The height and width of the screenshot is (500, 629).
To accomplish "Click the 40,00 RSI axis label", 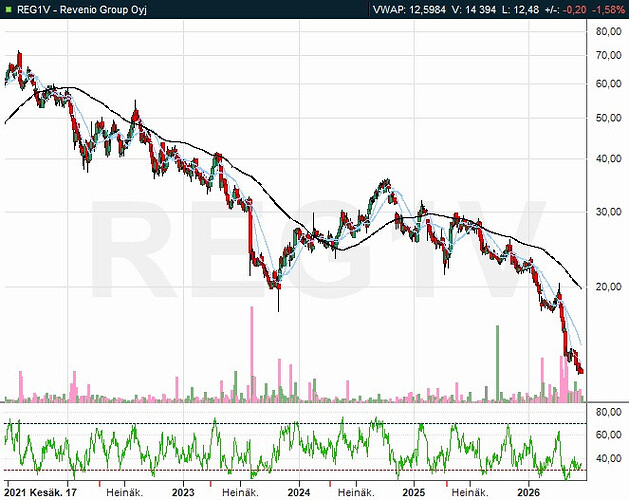I will point(609,458).
